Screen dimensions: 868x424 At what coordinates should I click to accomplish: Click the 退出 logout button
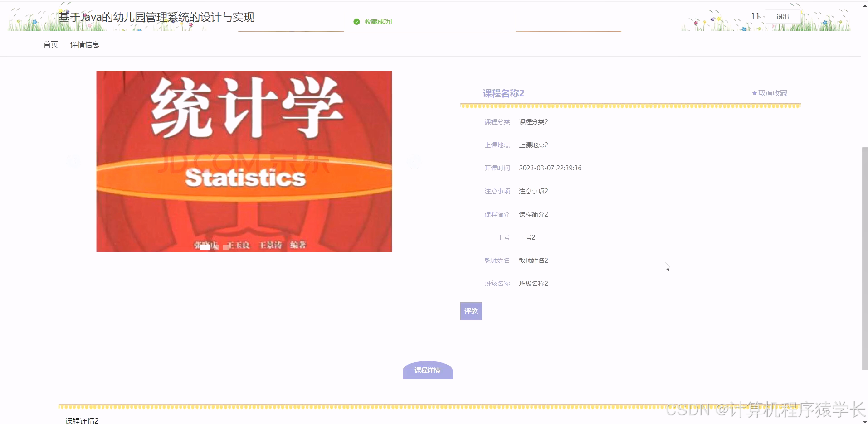pos(782,16)
